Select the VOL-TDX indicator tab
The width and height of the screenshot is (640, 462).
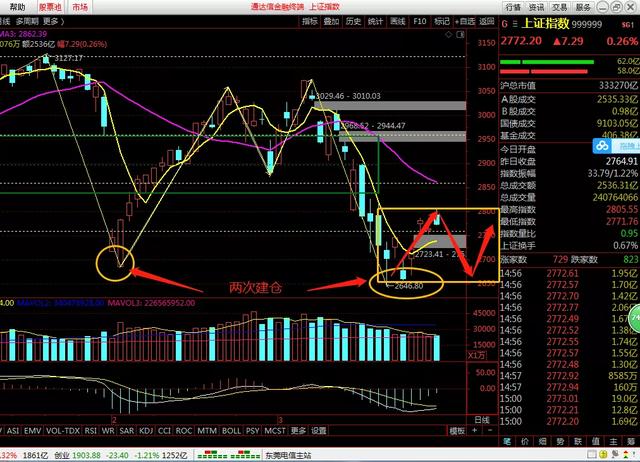(x=63, y=431)
